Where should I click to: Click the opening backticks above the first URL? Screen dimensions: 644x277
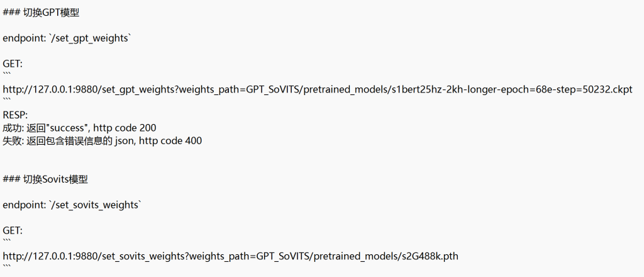tap(7, 74)
